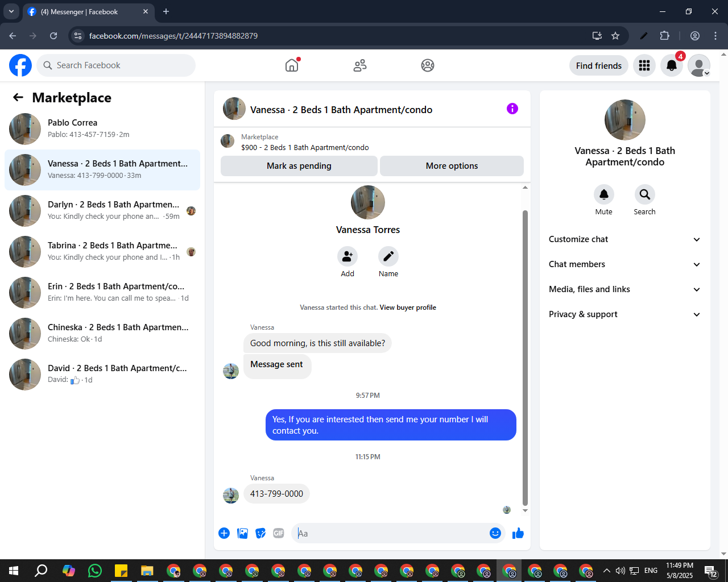Bookmark this tab with star icon
This screenshot has width=728, height=582.
tap(615, 36)
